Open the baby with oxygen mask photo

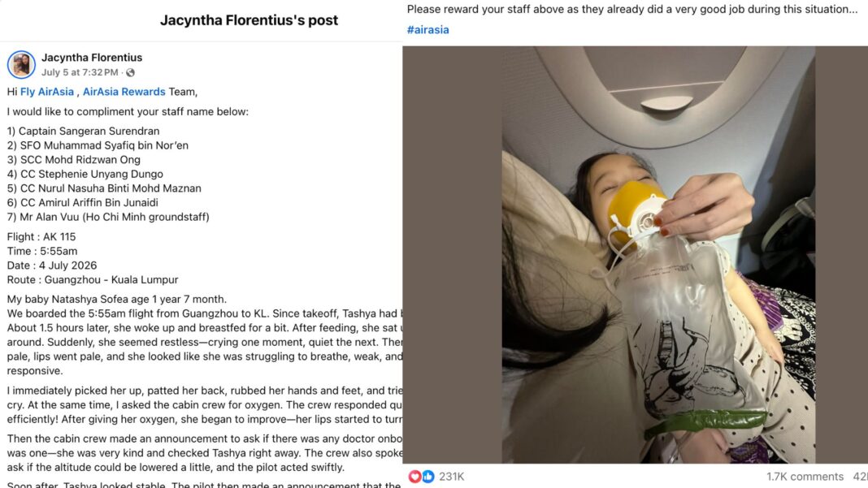click(658, 254)
